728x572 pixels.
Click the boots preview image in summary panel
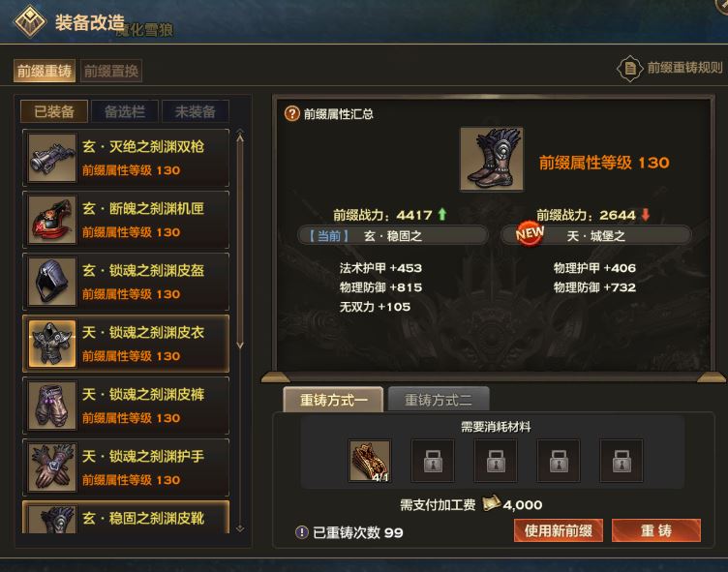coord(492,160)
